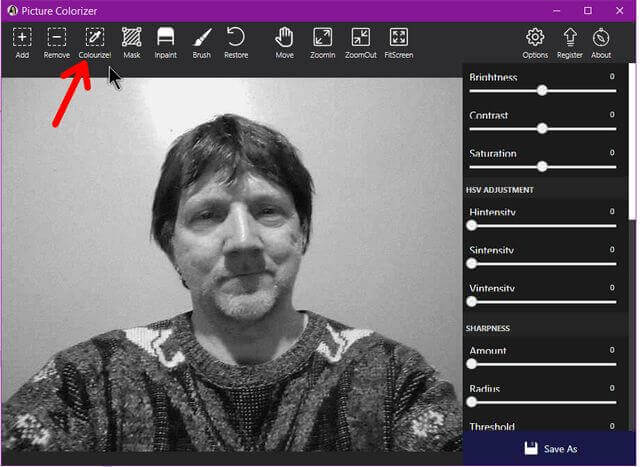Click the ZoomOut icon

(360, 38)
